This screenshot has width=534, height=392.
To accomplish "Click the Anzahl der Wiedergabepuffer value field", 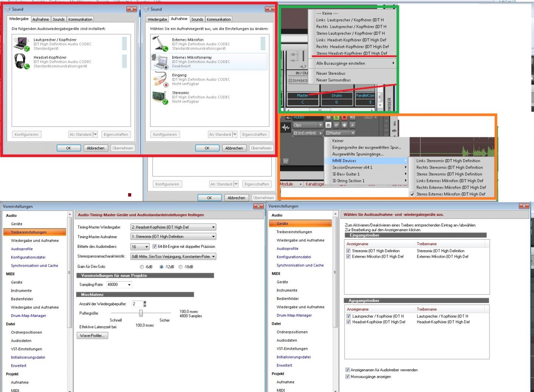I will pyautogui.click(x=137, y=304).
